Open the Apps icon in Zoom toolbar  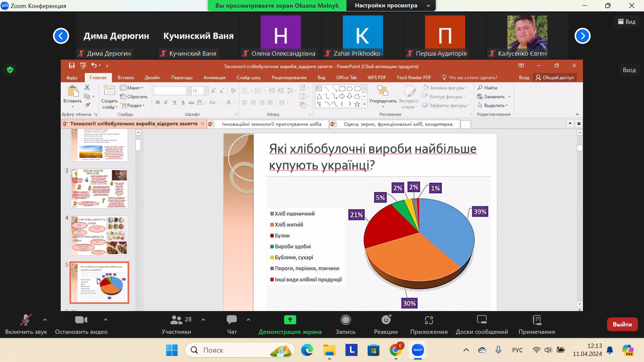(429, 320)
